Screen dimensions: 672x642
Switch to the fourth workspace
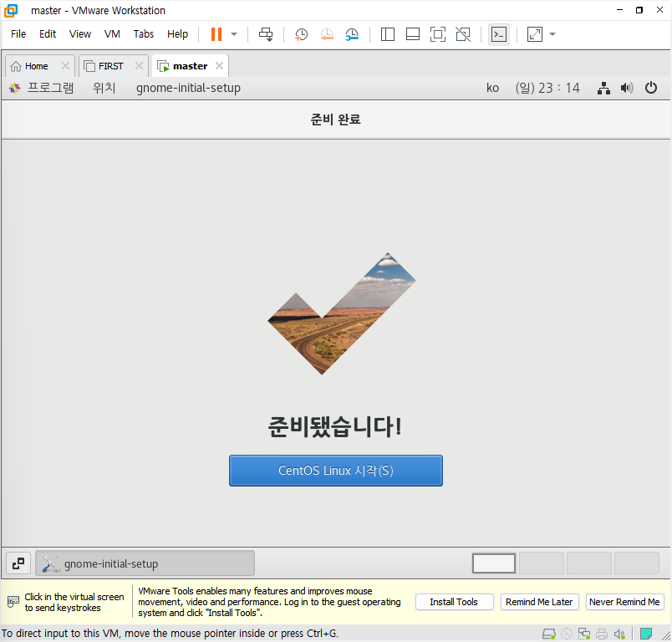click(636, 563)
